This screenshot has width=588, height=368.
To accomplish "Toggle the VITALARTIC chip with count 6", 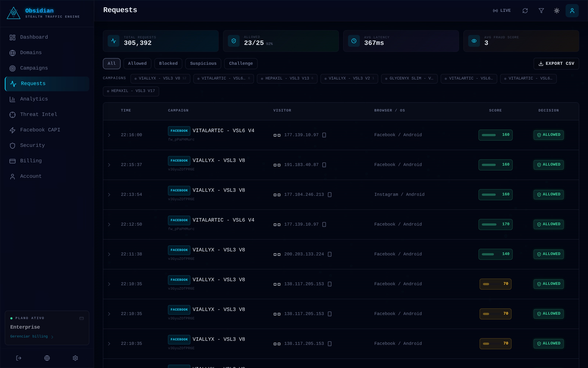I will click(224, 79).
